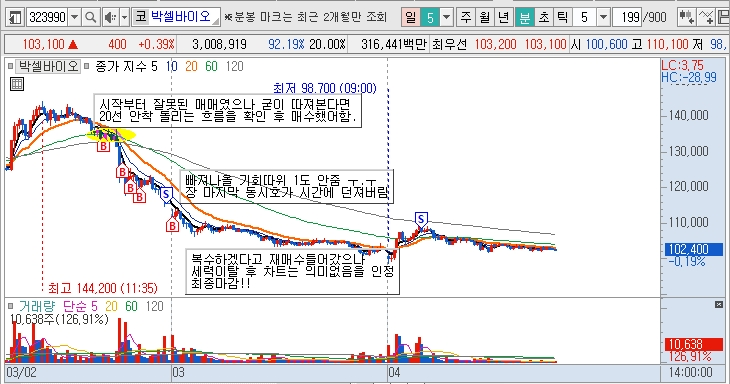Open the chart data grid icon
The width and height of the screenshot is (730, 384).
coord(17,84)
